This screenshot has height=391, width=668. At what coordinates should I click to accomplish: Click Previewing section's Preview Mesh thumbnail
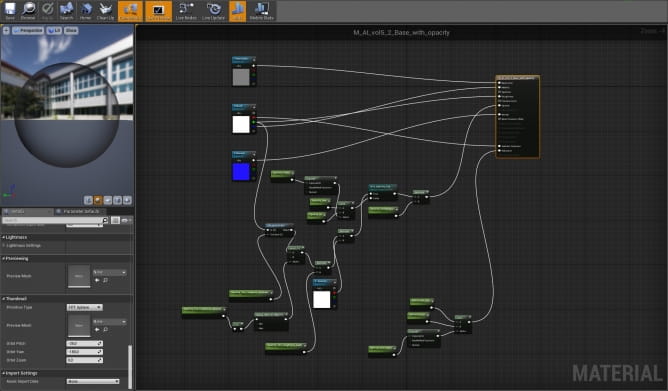[x=79, y=276]
